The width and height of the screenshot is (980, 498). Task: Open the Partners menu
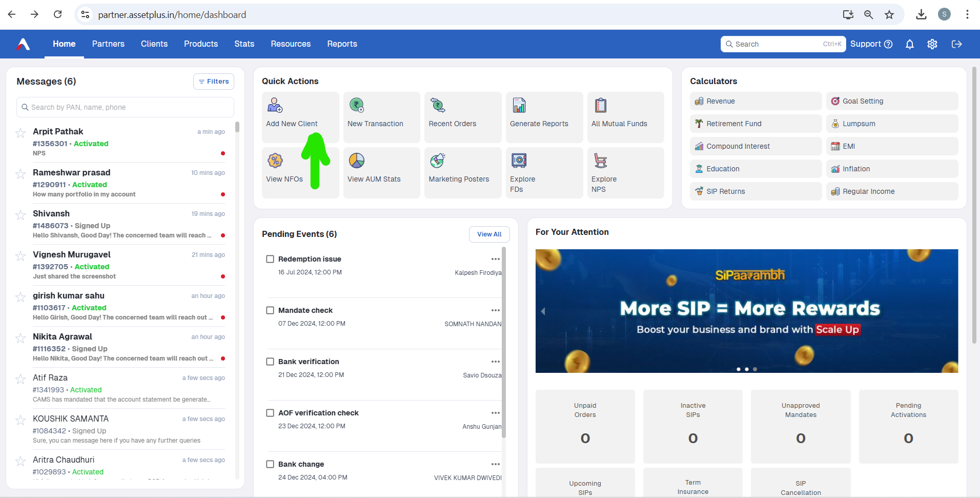(x=108, y=44)
